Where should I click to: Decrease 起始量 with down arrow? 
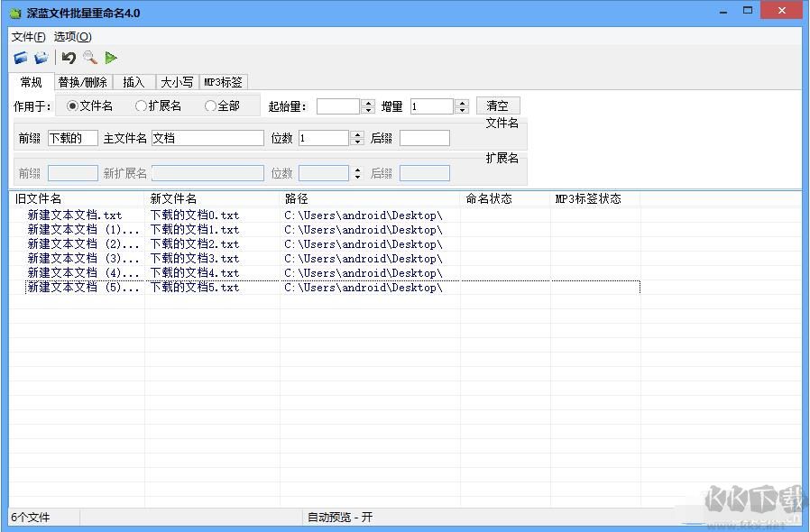368,110
